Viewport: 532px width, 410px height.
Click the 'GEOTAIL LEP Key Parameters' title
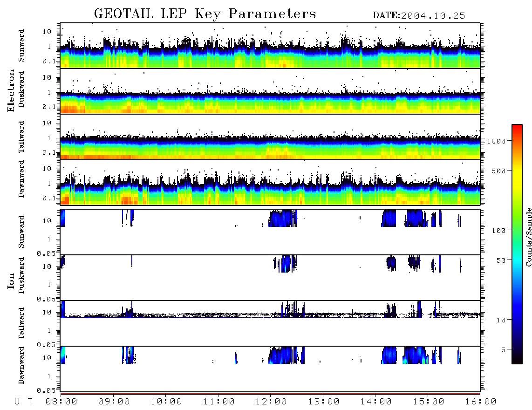click(205, 14)
